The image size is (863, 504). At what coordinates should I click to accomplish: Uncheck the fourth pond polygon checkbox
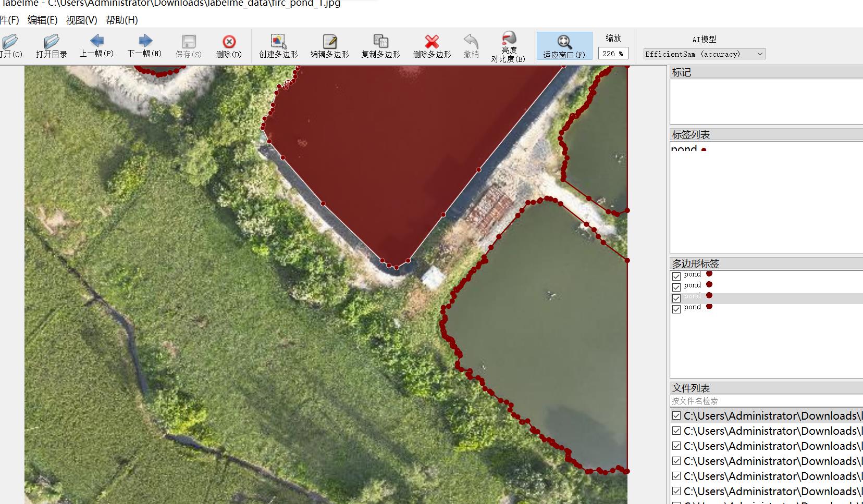tap(676, 309)
